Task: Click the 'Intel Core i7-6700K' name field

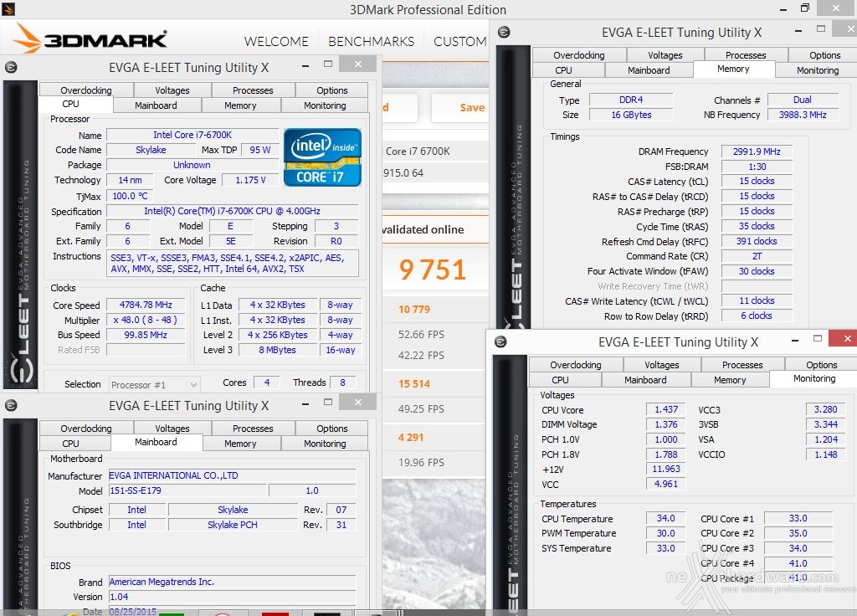Action: coord(192,135)
